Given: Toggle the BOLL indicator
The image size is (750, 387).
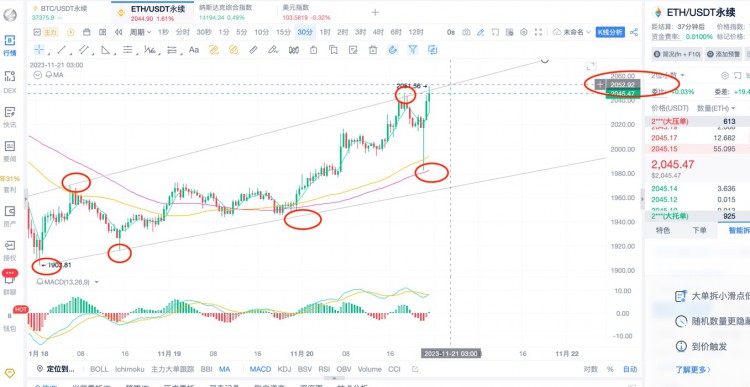Looking at the screenshot, I should [x=99, y=369].
